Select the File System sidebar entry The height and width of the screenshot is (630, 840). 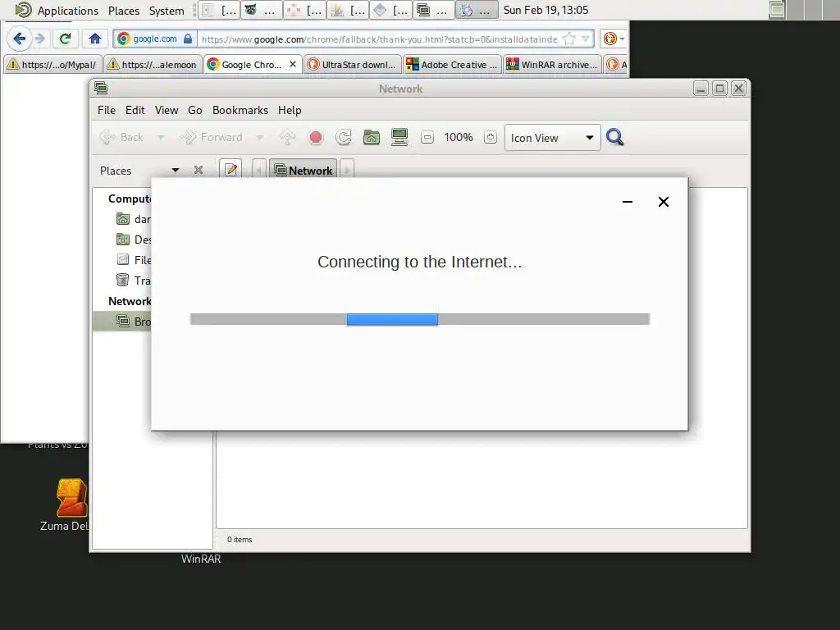[x=123, y=260]
